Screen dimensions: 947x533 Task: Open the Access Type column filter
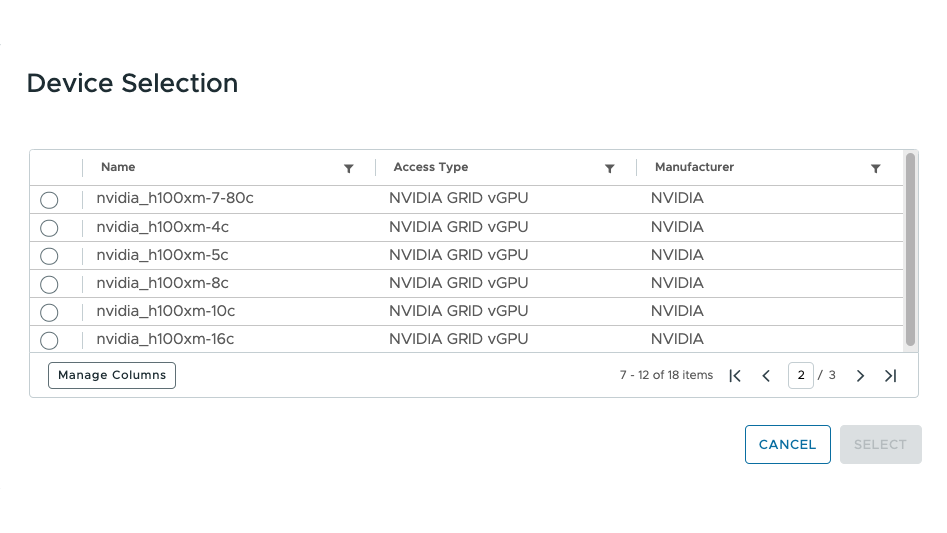(609, 168)
